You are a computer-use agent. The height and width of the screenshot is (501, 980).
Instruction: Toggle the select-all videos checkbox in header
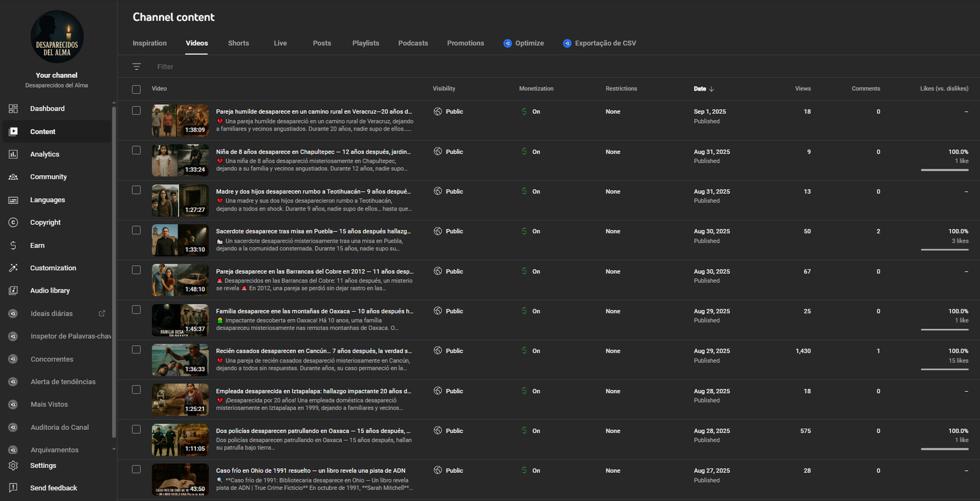(136, 89)
